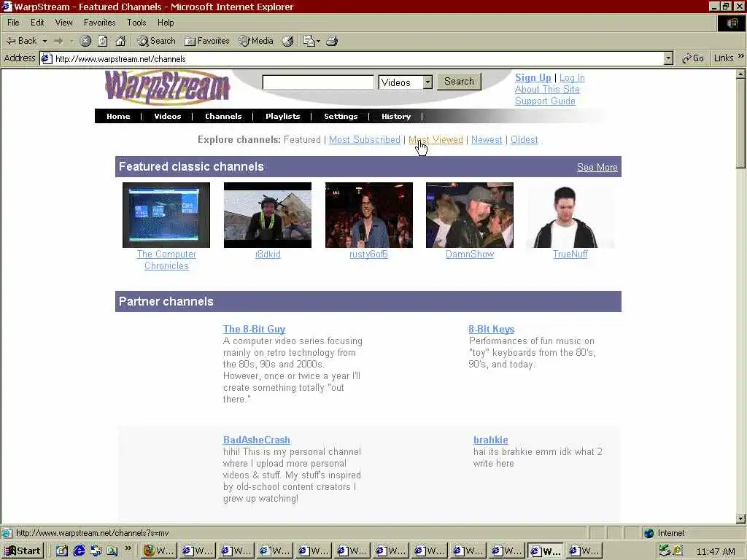This screenshot has height=560, width=747.
Task: Open the Tools menu
Action: (136, 23)
